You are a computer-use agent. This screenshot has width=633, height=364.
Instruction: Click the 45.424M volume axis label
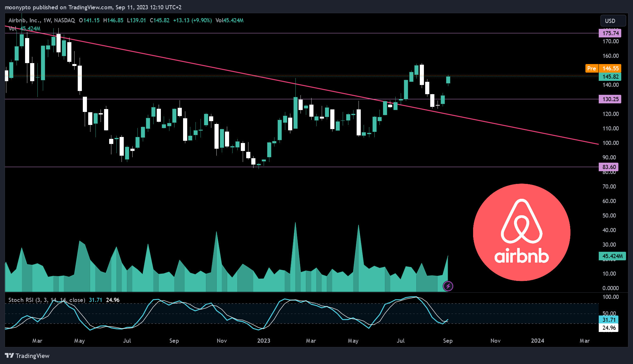[612, 256]
